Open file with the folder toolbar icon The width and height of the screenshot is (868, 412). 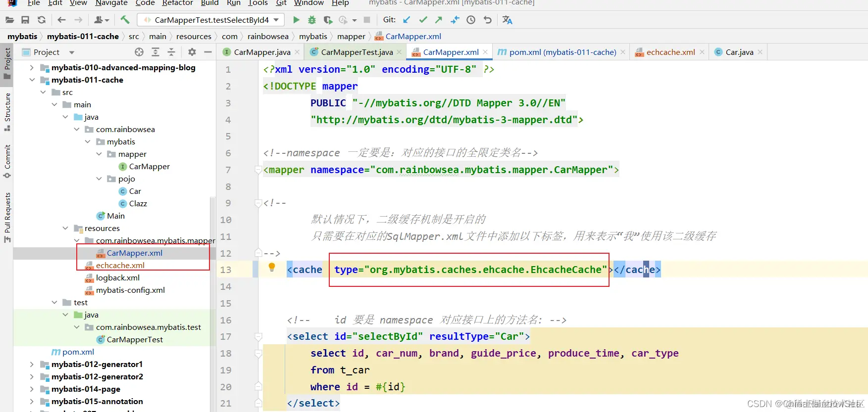click(x=9, y=20)
